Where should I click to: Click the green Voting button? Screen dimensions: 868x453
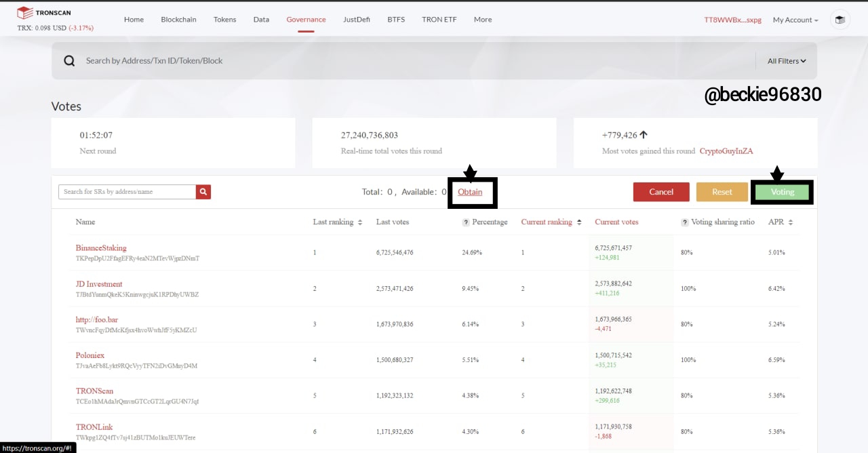pyautogui.click(x=782, y=192)
